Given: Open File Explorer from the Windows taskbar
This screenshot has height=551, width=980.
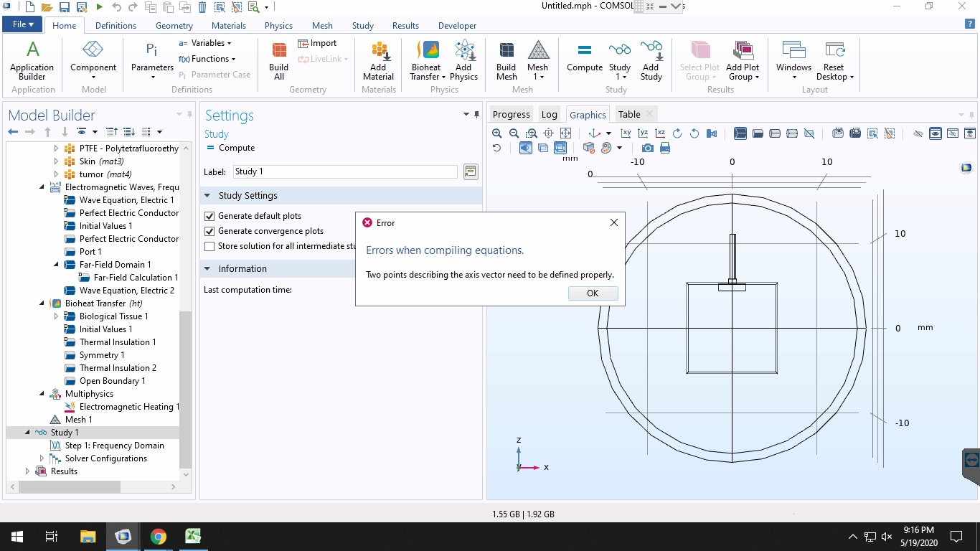Looking at the screenshot, I should 88,536.
